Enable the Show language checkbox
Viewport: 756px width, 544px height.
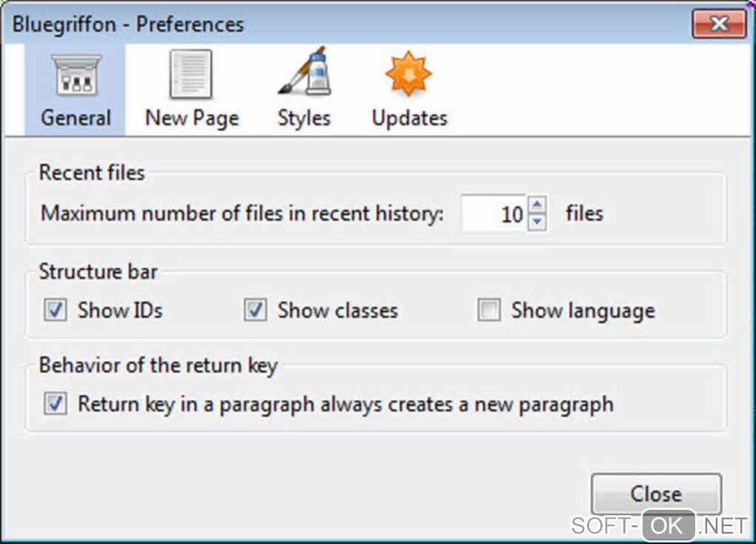click(488, 311)
